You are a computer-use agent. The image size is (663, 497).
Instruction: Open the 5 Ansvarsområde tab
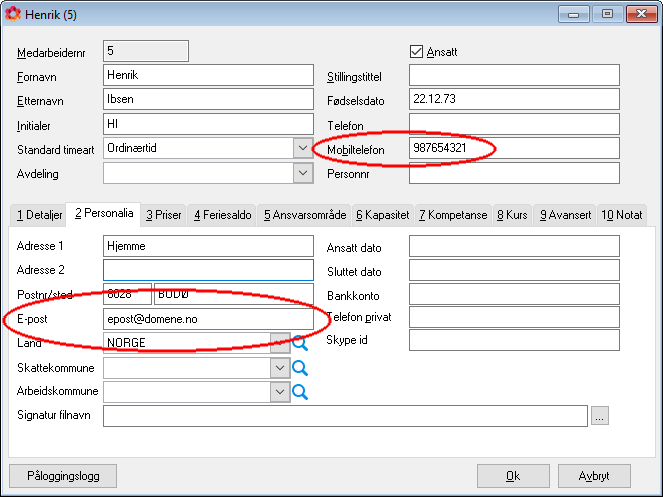coord(305,215)
